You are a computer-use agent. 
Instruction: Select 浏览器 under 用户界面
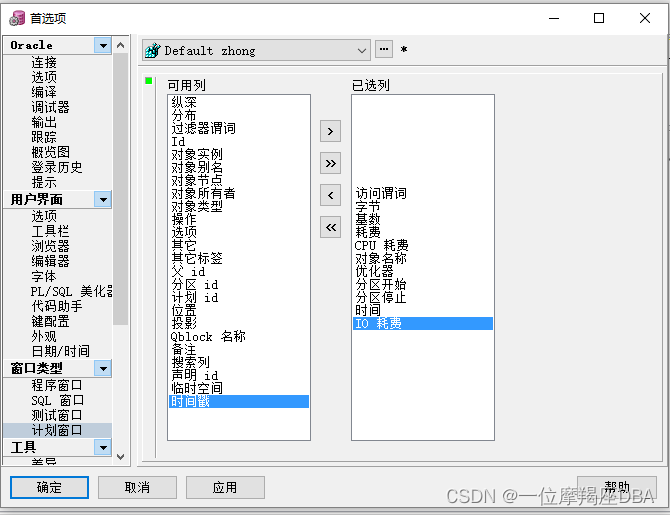pos(50,246)
